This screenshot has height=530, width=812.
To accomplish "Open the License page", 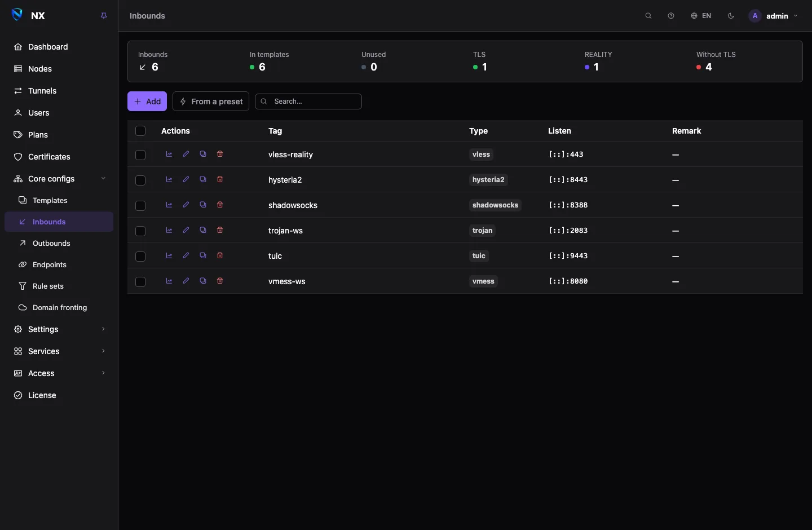I will pos(59,395).
